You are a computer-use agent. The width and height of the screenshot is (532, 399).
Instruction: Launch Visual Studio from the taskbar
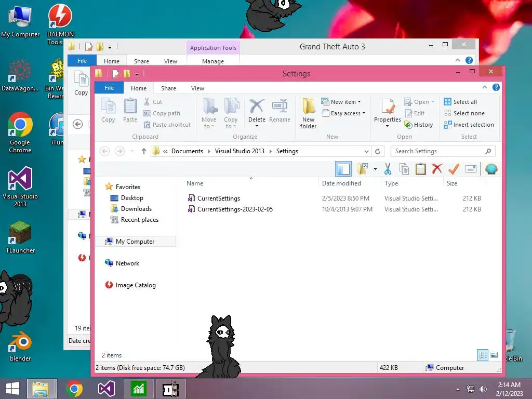click(x=107, y=389)
